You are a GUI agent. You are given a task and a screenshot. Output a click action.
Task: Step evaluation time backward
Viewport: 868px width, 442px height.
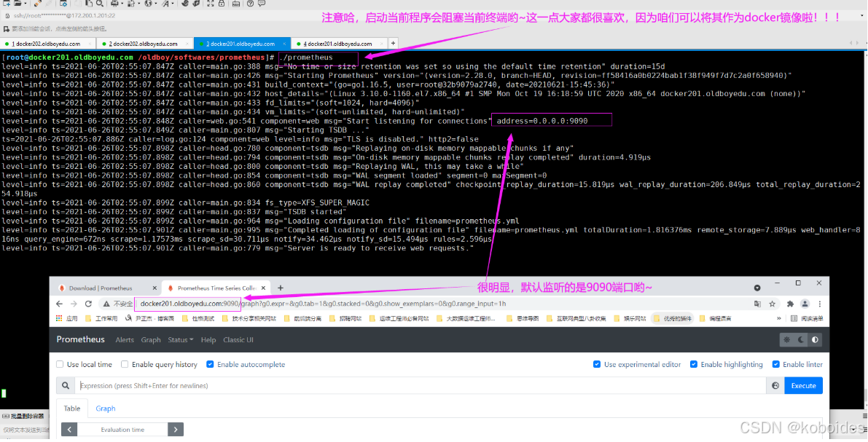(69, 430)
